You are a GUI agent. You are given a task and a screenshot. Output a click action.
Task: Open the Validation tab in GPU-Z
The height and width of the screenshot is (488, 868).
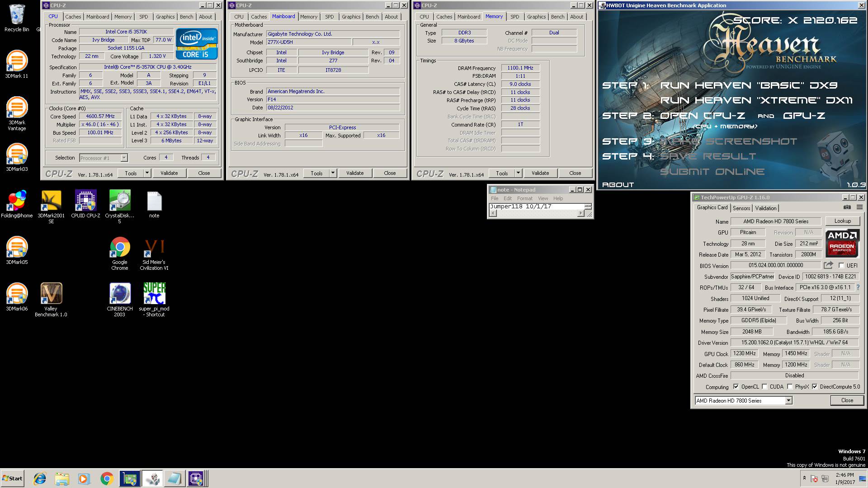click(x=766, y=208)
